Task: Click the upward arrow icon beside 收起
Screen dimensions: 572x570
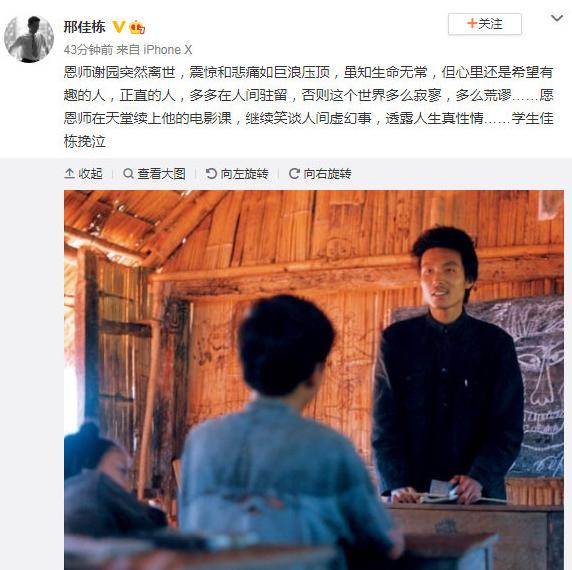Action: click(x=69, y=174)
